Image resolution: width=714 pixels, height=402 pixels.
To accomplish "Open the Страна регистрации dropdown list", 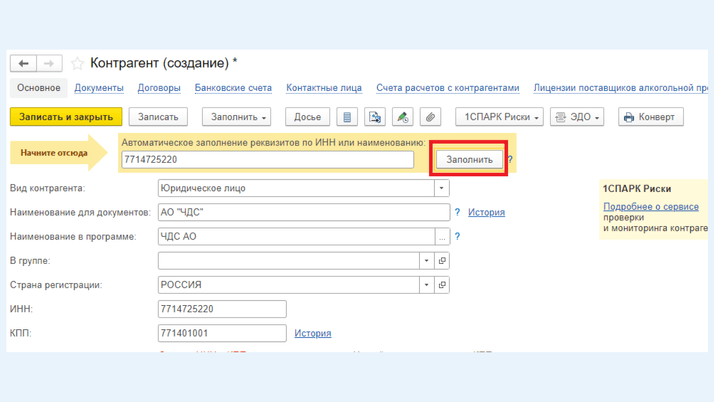I will click(x=426, y=285).
